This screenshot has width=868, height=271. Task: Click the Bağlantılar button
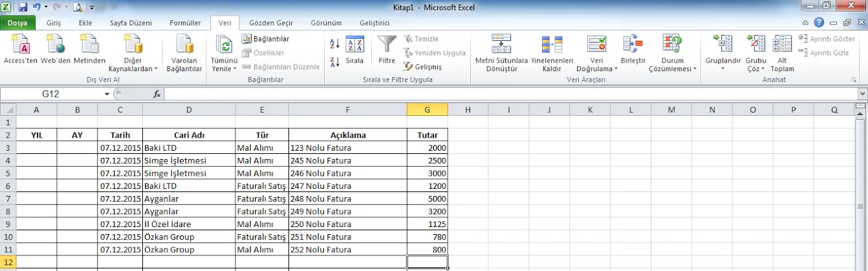point(266,39)
